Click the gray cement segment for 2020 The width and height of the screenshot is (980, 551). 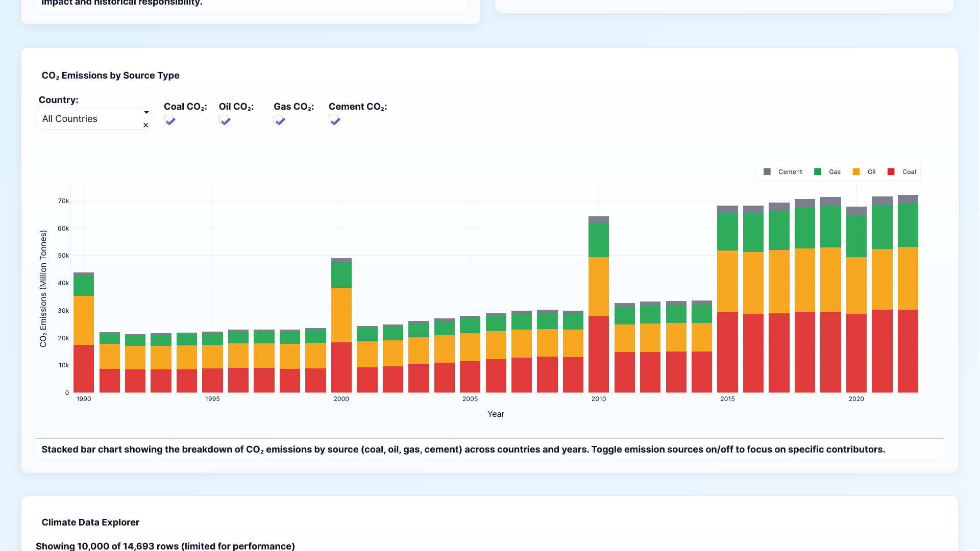click(856, 211)
